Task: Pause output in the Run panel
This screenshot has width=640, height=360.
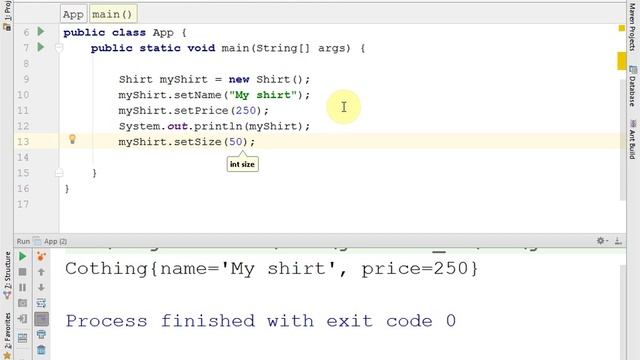Action: pyautogui.click(x=22, y=287)
